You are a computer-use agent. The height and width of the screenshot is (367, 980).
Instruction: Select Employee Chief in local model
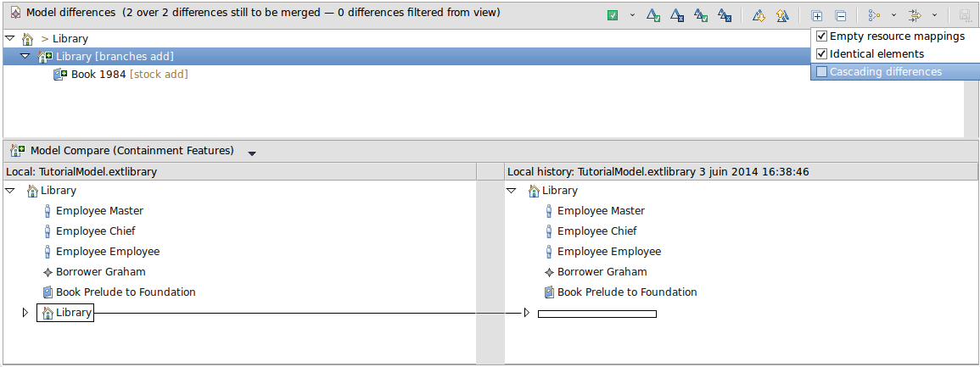click(x=95, y=231)
